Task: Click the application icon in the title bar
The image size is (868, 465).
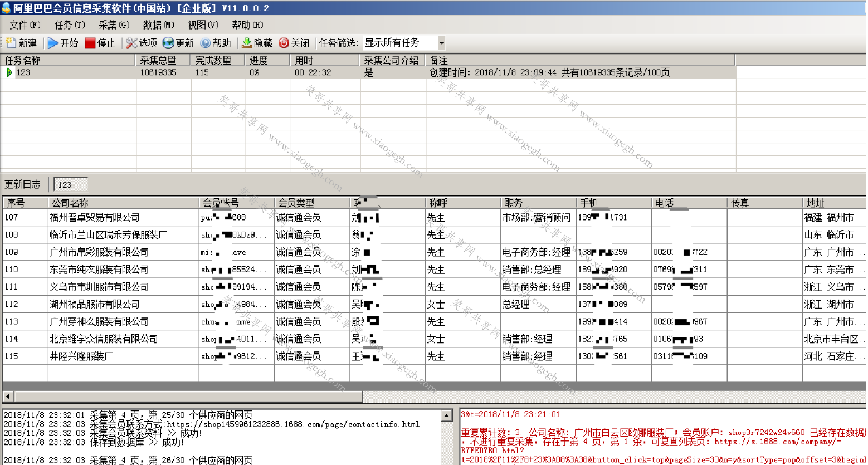Action: [6, 7]
